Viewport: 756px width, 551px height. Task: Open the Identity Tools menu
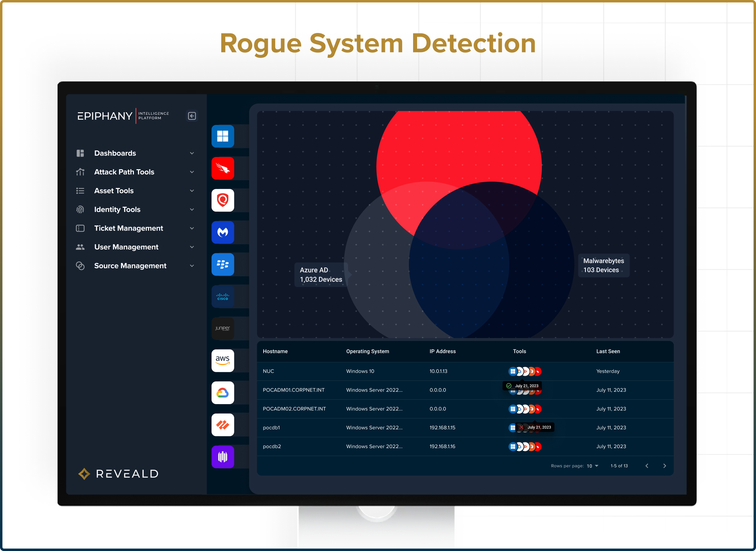point(117,209)
